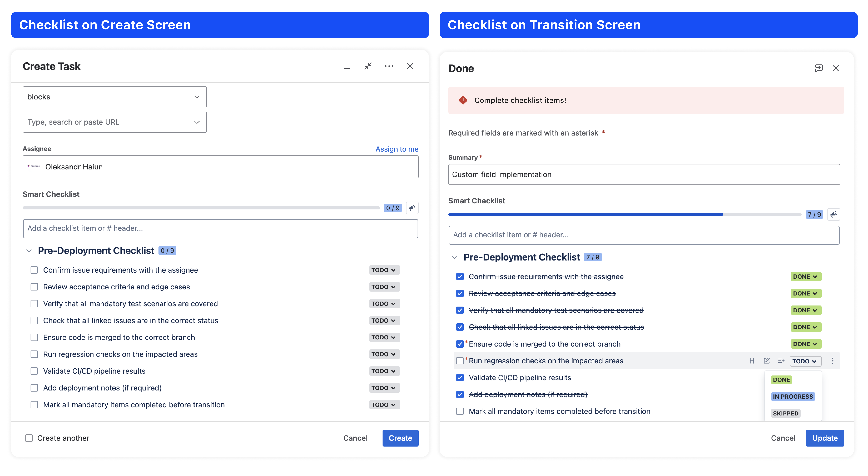Viewport: 868px width, 476px height.
Task: Click the add-item-below icon on Run regression row
Action: click(x=781, y=361)
